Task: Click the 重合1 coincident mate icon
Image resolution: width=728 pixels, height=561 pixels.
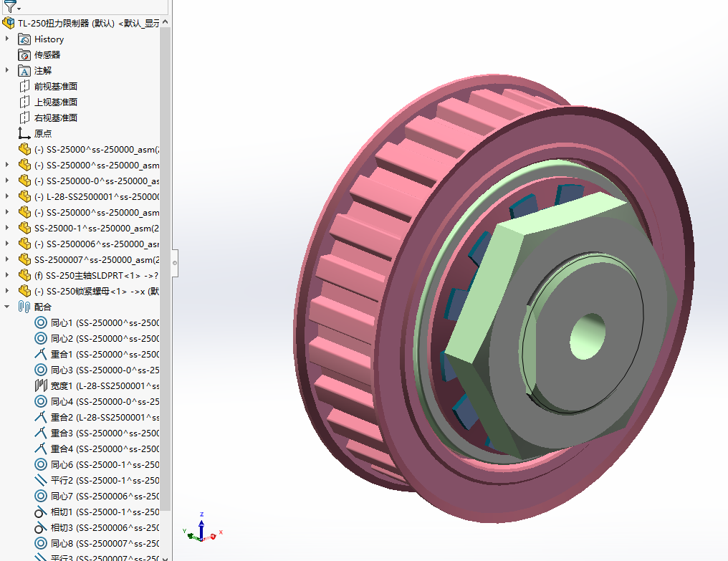Action: pos(41,355)
